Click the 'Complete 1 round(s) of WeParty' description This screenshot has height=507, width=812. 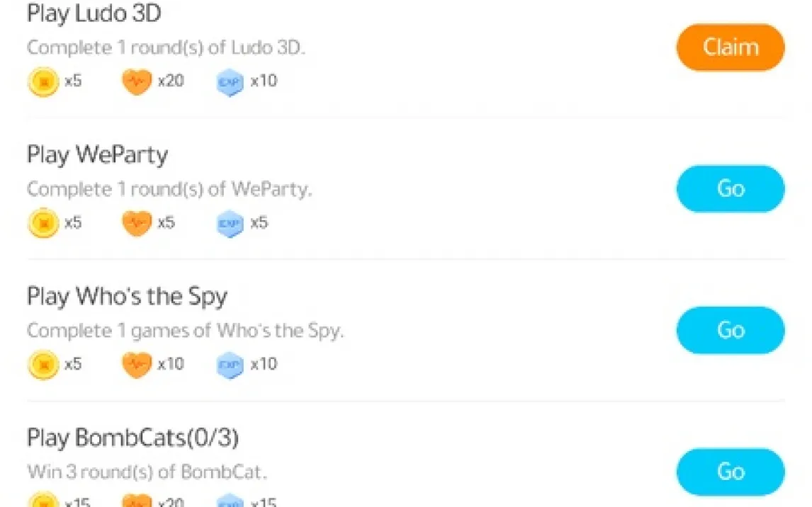point(169,189)
